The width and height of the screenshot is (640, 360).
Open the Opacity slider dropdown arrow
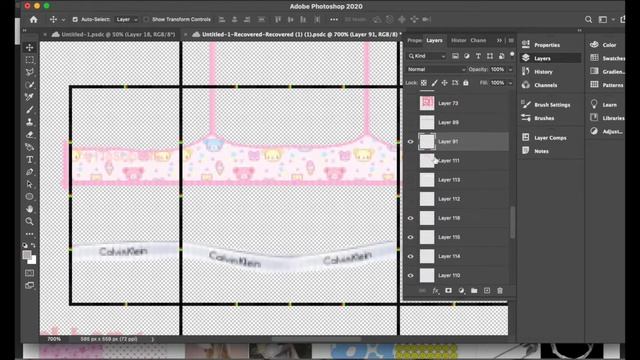click(510, 69)
